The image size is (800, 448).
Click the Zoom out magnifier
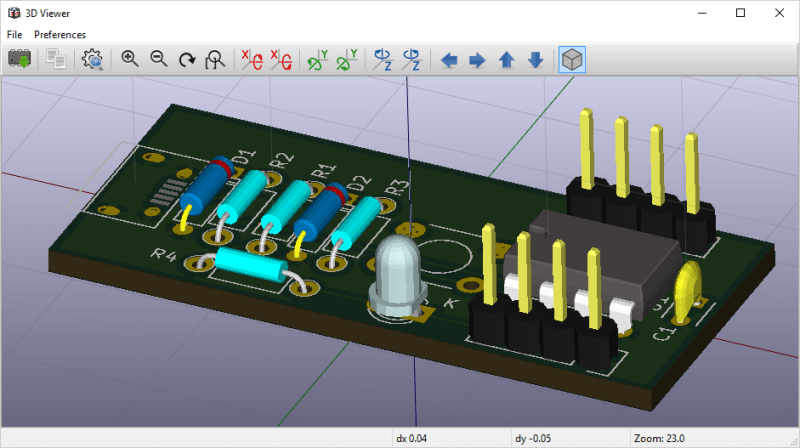[158, 60]
